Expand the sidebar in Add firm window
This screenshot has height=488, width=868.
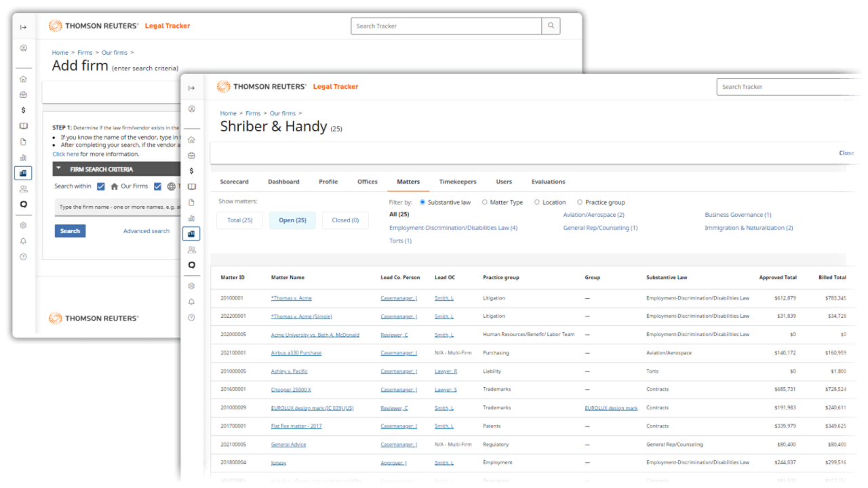(x=23, y=27)
